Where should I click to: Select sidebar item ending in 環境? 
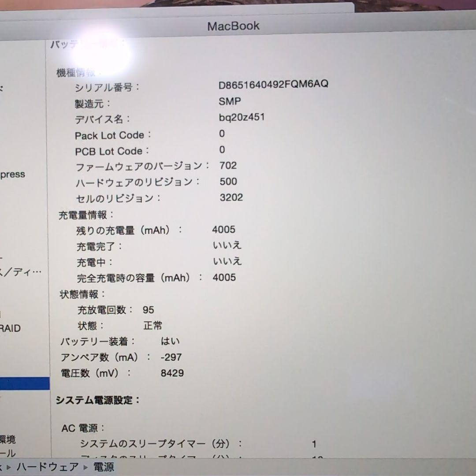(7, 439)
